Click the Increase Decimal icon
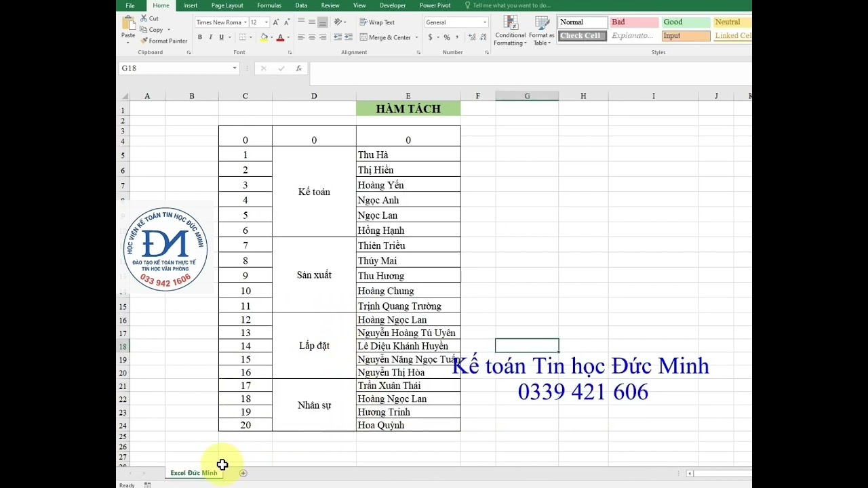Viewport: 868px width, 488px height. [x=471, y=37]
